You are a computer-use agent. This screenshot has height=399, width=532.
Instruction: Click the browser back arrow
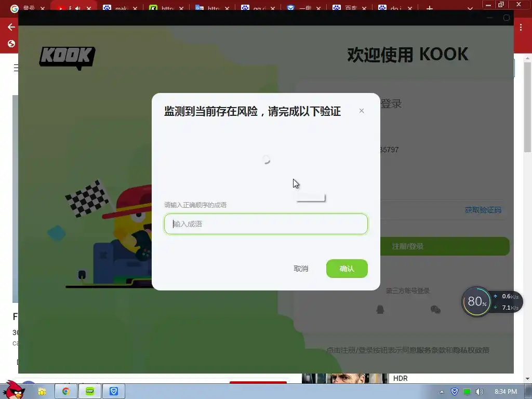[11, 27]
